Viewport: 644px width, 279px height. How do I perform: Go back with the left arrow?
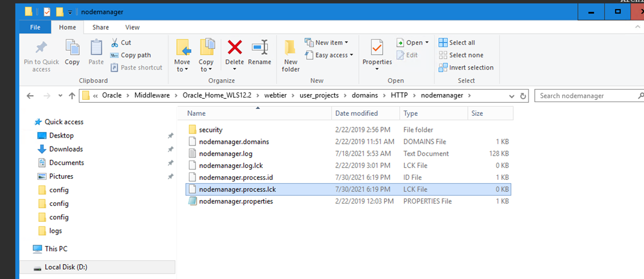[30, 96]
